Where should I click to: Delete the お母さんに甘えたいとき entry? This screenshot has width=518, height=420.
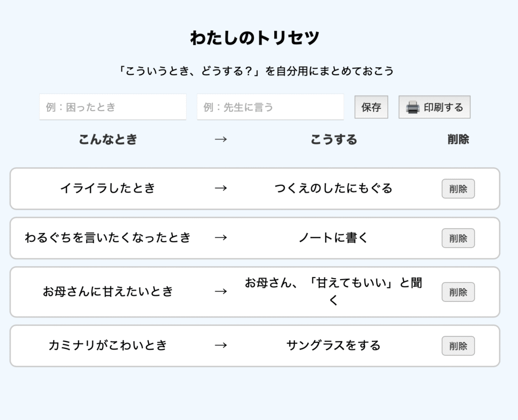(x=458, y=292)
